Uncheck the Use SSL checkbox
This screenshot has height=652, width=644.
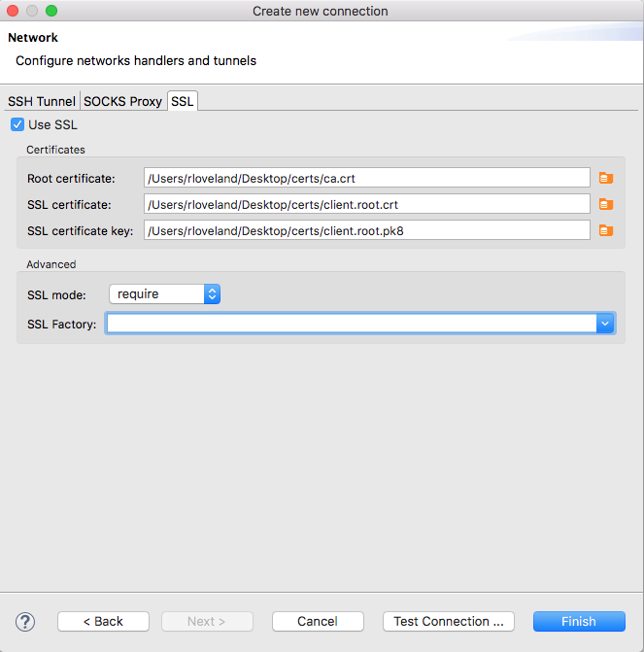(17, 124)
